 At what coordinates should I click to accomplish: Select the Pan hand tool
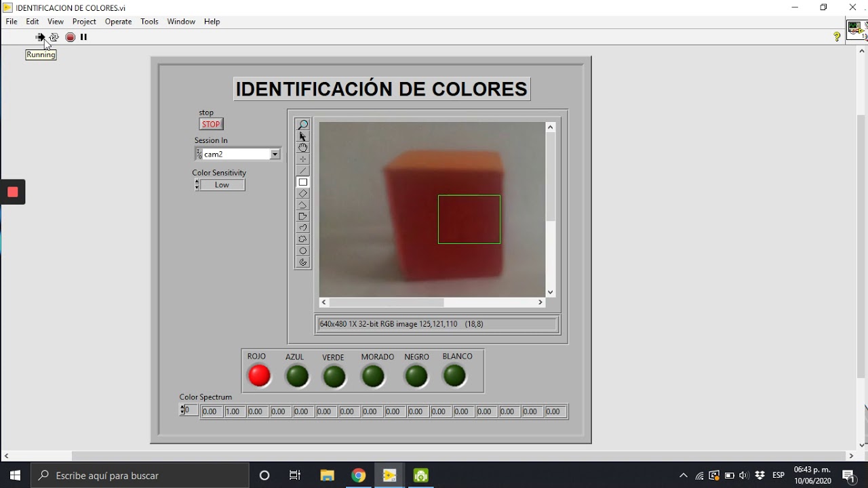(303, 148)
